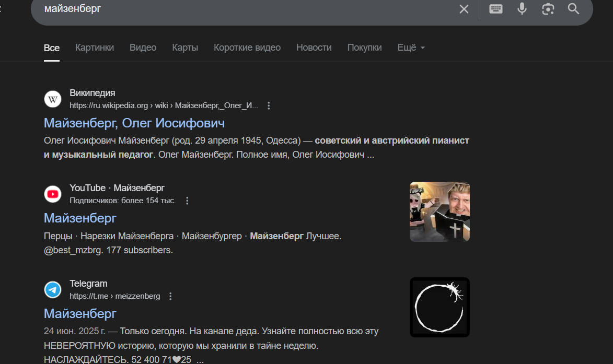The height and width of the screenshot is (364, 613).
Task: Click the t.me › meizzenberg URL
Action: click(115, 296)
